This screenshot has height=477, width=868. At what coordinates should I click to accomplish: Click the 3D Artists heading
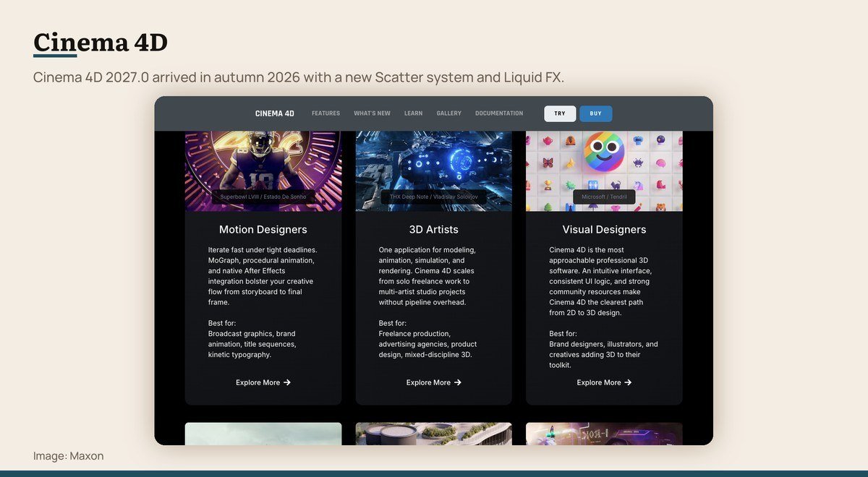(x=434, y=230)
